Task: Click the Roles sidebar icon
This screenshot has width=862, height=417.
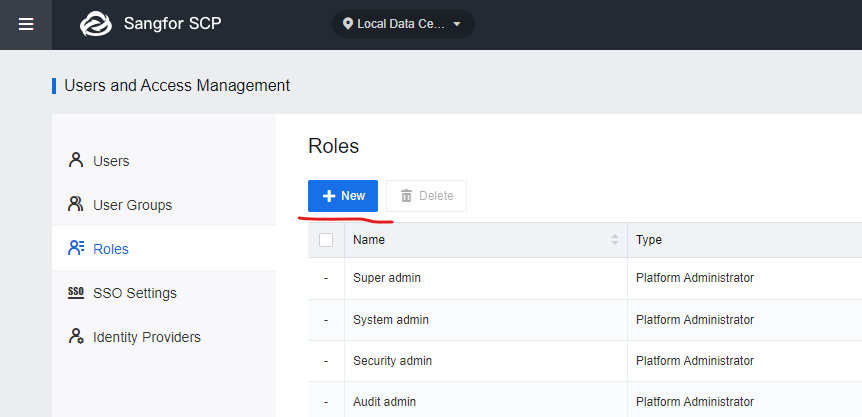Action: coord(76,248)
